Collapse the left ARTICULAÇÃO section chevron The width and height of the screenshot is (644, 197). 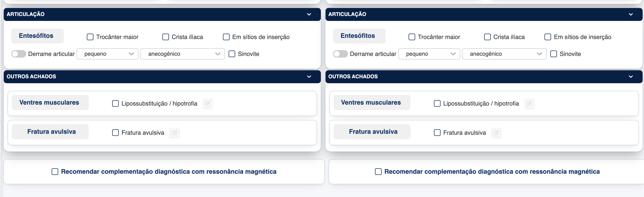309,14
